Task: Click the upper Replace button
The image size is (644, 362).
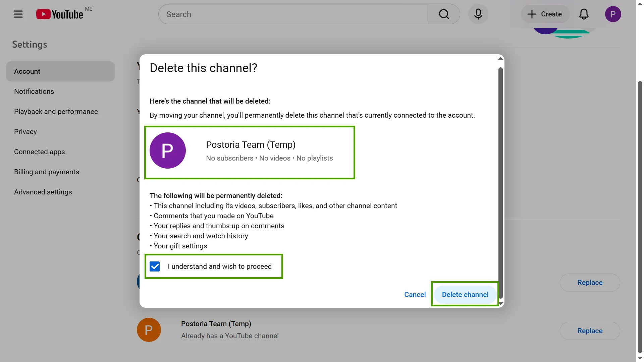Action: [590, 283]
